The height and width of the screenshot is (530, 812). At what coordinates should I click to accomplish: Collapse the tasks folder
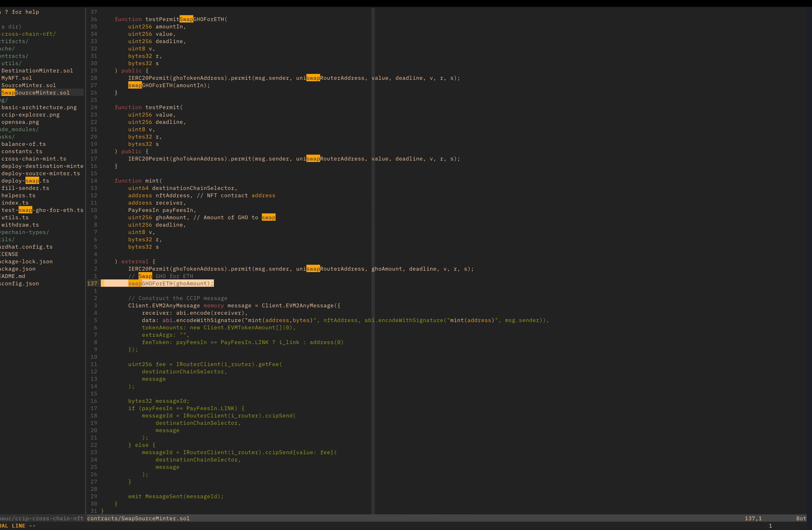point(8,137)
